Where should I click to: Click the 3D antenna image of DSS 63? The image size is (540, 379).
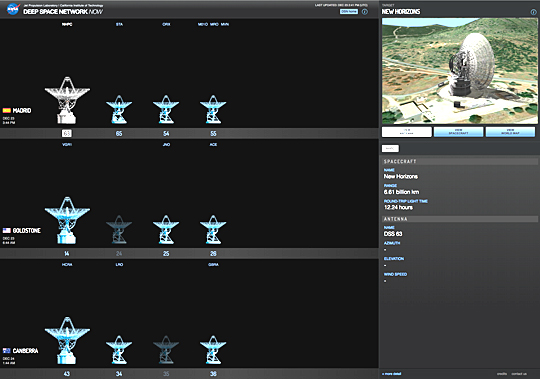(x=460, y=71)
